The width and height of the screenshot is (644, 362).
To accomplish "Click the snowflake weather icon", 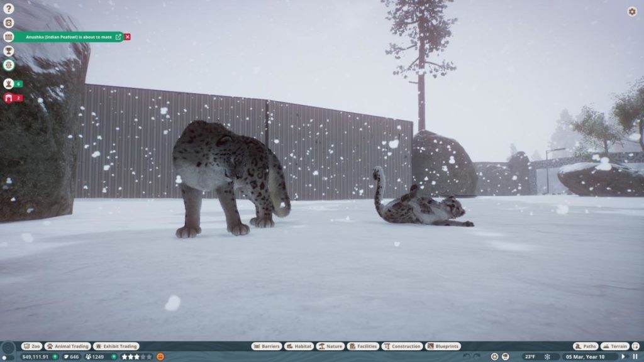I will coord(548,357).
